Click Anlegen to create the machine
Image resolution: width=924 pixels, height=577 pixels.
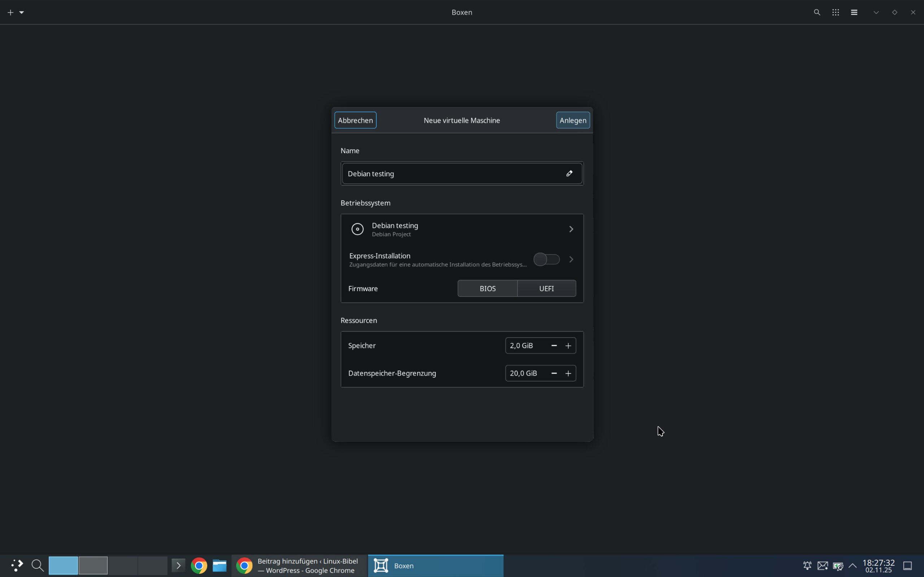coord(572,120)
